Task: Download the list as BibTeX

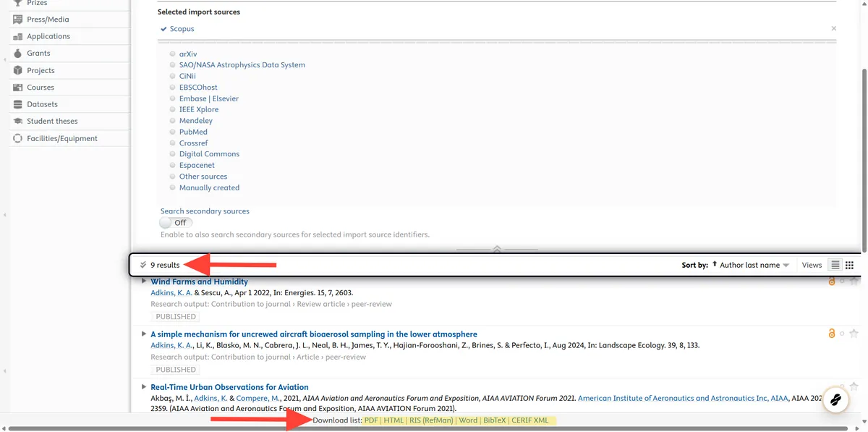Action: coord(495,420)
